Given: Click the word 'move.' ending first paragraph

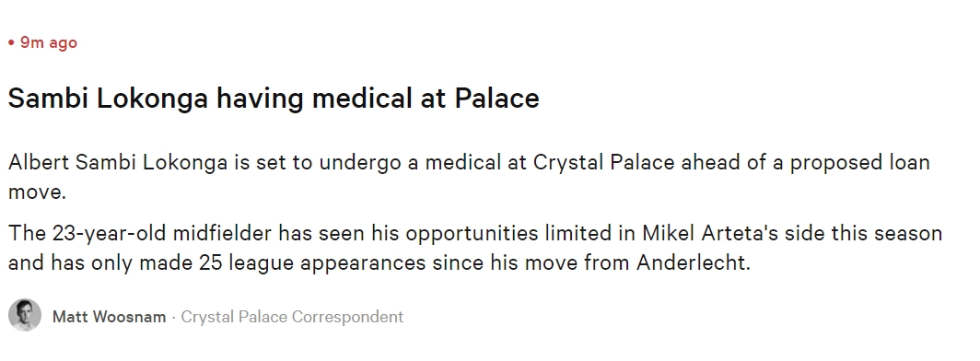Looking at the screenshot, I should pos(37,192).
